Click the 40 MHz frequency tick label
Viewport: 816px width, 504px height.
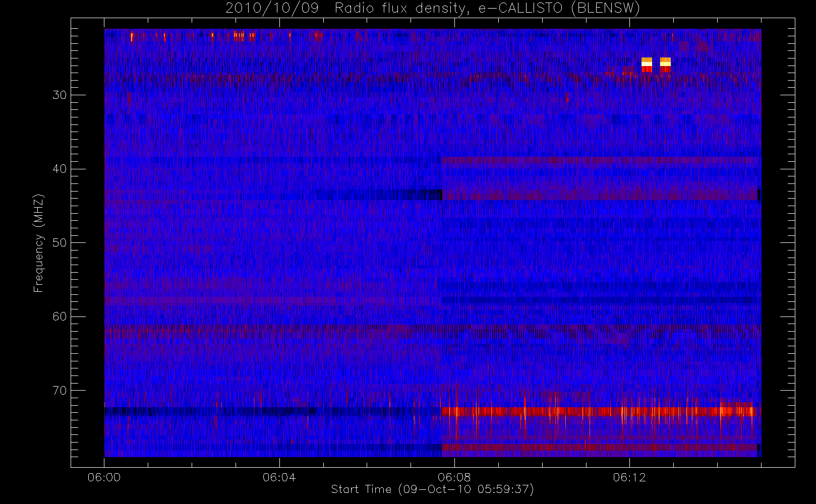[x=60, y=169]
